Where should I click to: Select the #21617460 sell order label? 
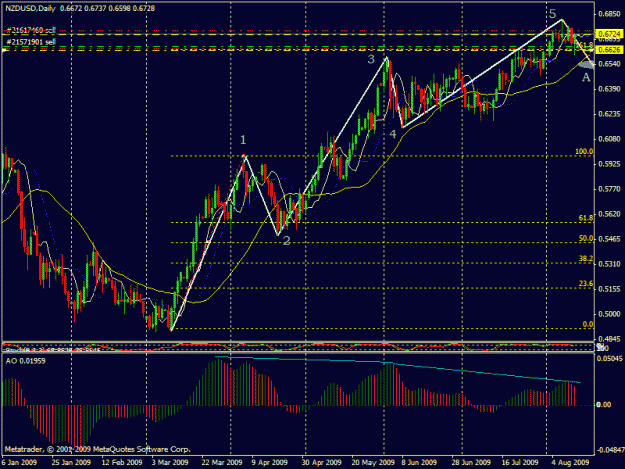pyautogui.click(x=31, y=30)
